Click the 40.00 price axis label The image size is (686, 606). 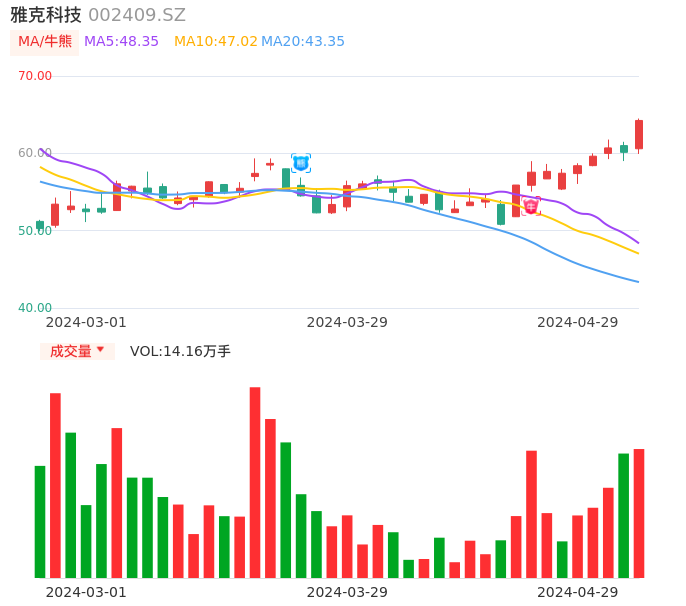(x=36, y=308)
